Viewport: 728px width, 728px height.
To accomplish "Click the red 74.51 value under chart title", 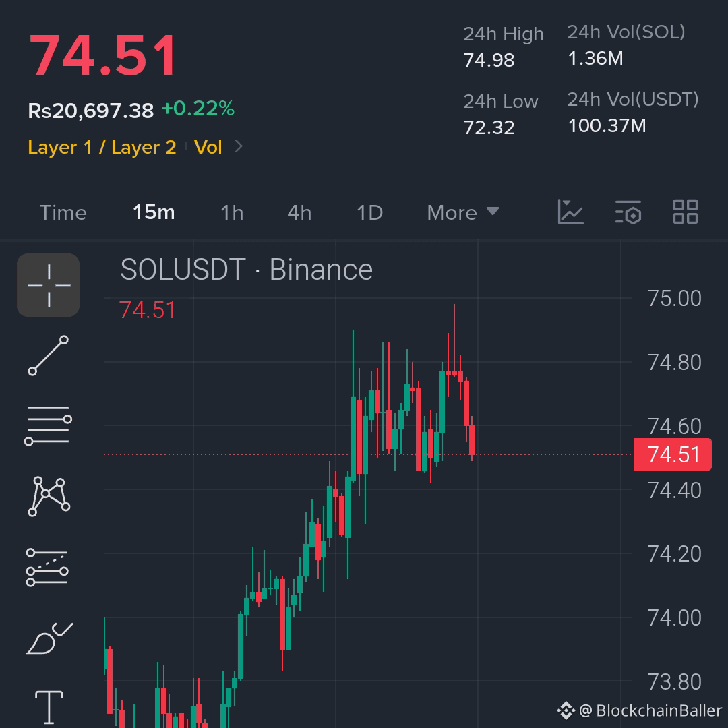I will pos(148,310).
